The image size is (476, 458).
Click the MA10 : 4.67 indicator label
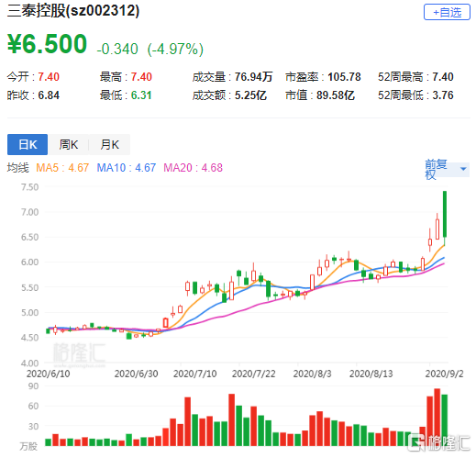127,168
